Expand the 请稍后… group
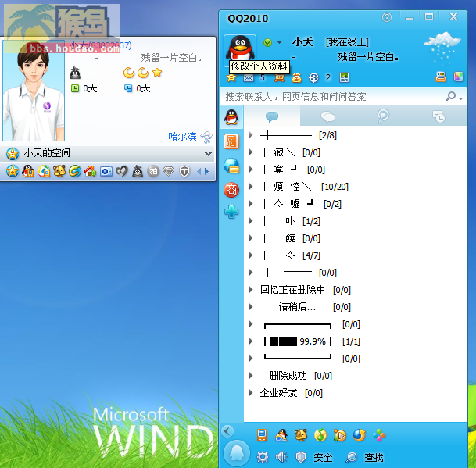This screenshot has height=468, width=476. [251, 307]
